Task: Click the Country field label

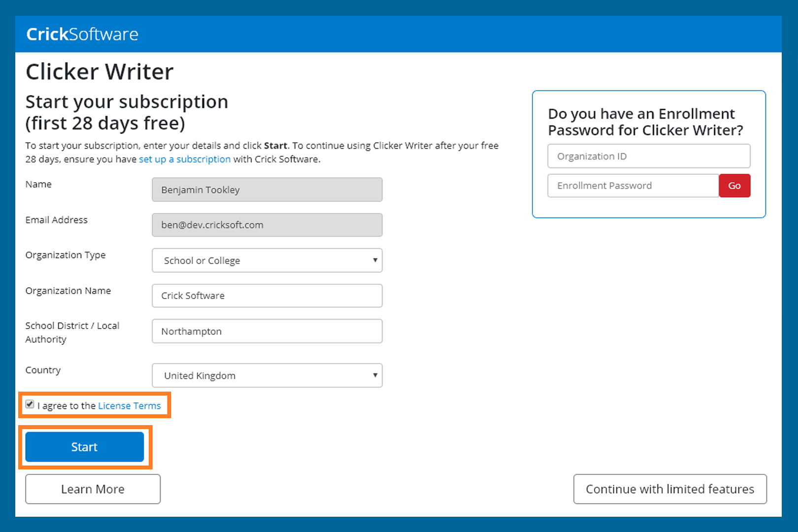Action: pos(43,370)
